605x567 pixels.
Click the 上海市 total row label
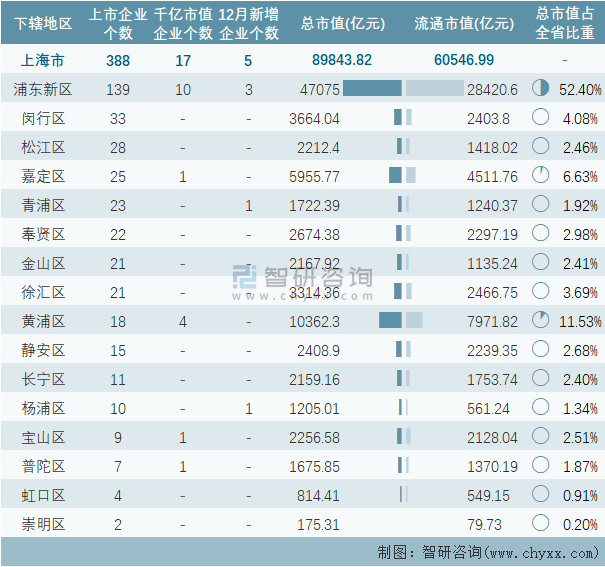point(43,60)
